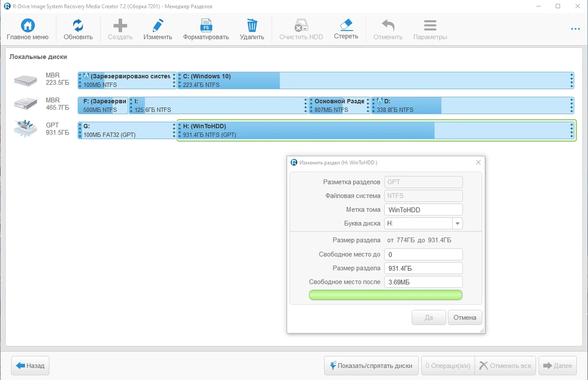588x380 pixels.
Task: Open the three-dots overflow menu
Action: click(575, 29)
